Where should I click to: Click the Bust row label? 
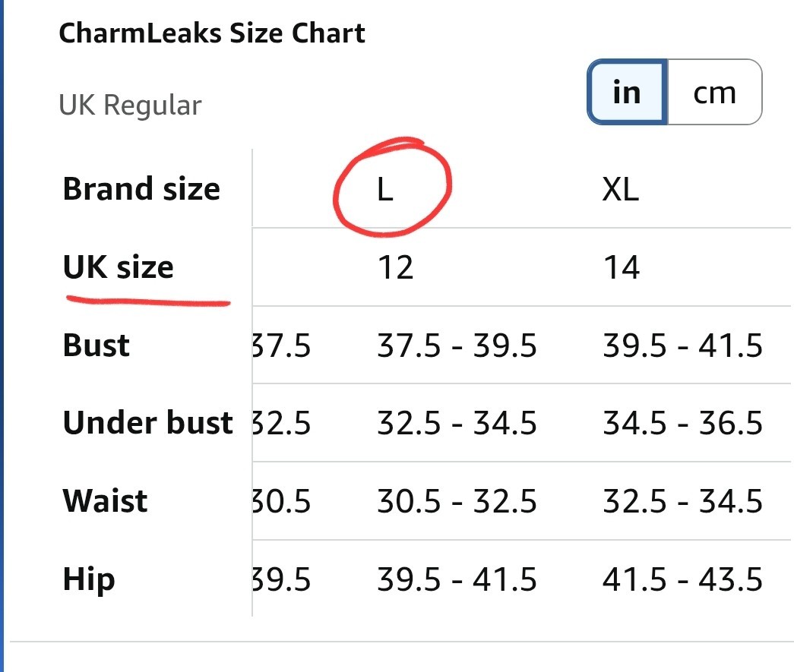click(96, 345)
